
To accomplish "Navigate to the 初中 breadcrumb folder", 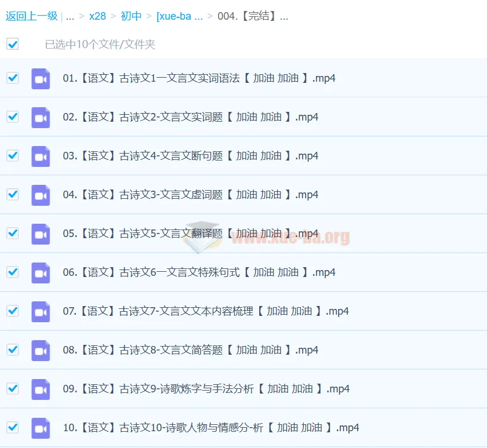I will click(131, 16).
